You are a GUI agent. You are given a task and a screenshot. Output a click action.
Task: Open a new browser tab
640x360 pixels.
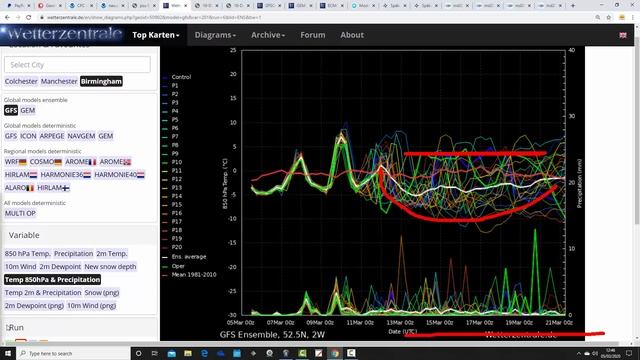point(573,6)
